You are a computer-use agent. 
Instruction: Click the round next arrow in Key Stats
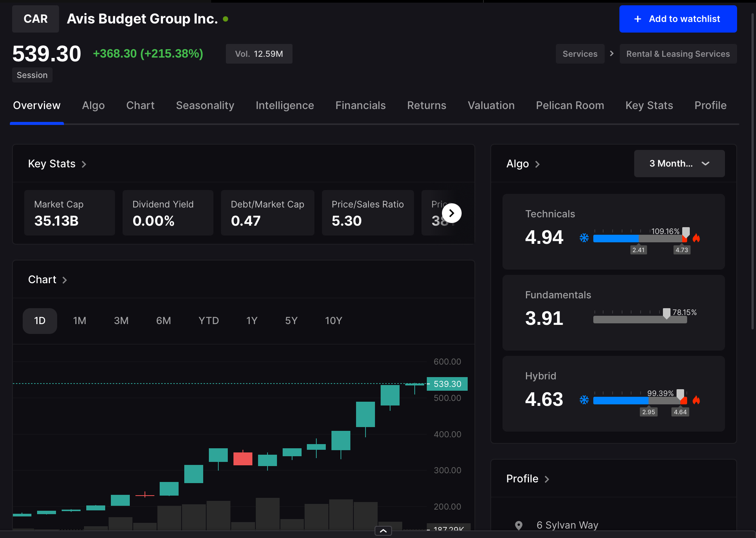click(x=451, y=213)
